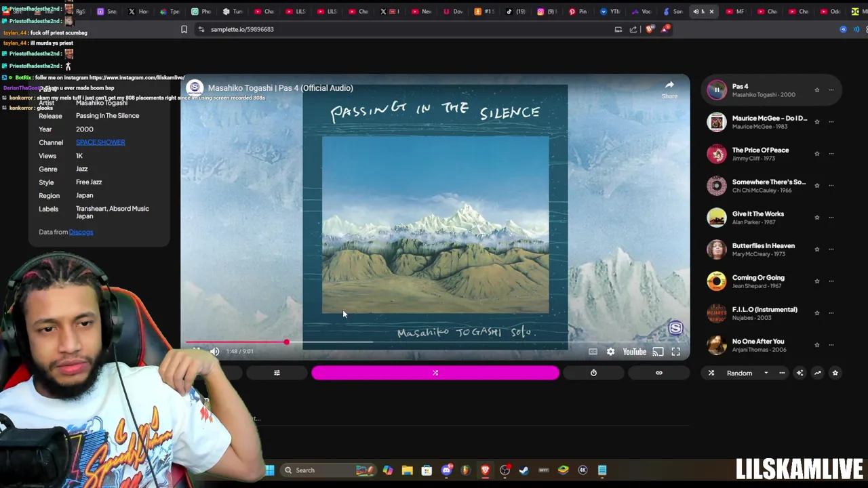Open more options for No One After You
This screenshot has height=488, width=868.
tap(831, 345)
